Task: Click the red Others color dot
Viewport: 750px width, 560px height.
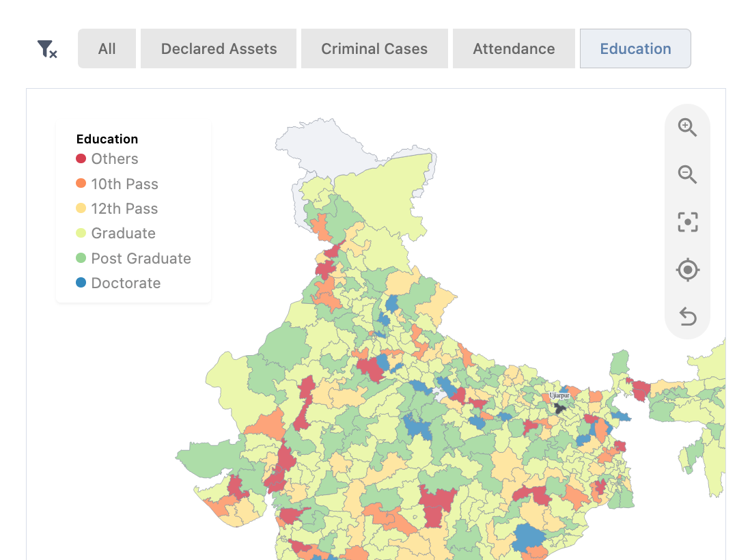Action: (x=81, y=159)
